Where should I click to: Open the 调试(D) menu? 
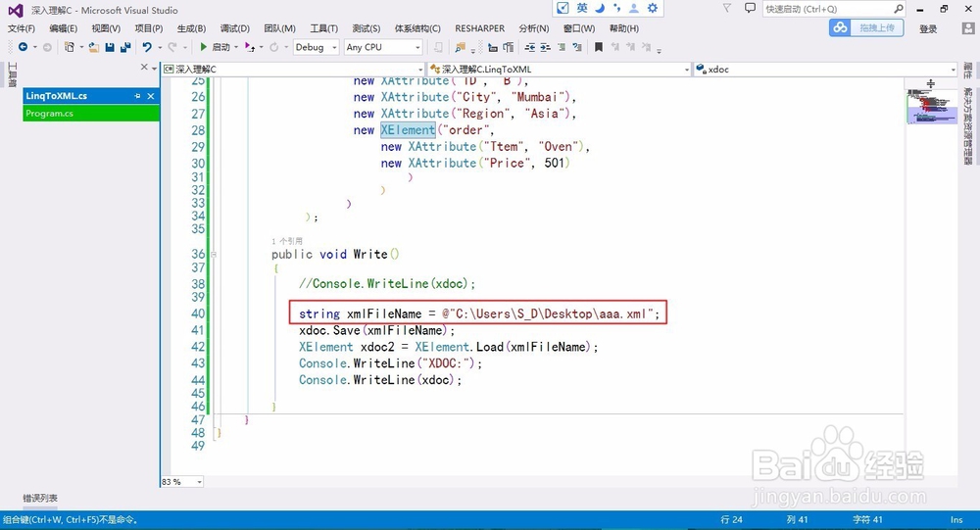point(234,28)
